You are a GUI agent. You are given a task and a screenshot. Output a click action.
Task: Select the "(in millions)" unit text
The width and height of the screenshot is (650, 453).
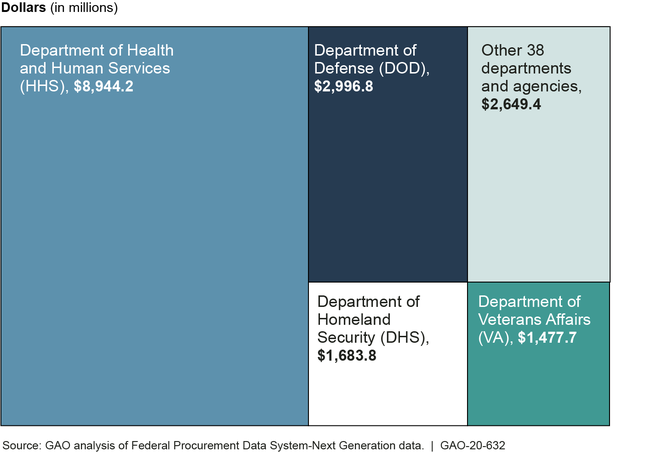click(92, 9)
